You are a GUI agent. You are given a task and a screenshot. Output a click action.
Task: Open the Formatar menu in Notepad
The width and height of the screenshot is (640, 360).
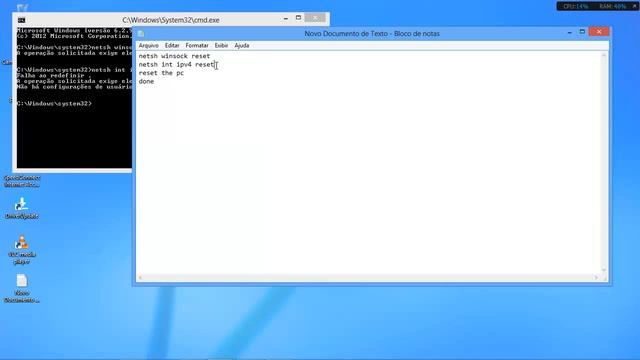[197, 45]
